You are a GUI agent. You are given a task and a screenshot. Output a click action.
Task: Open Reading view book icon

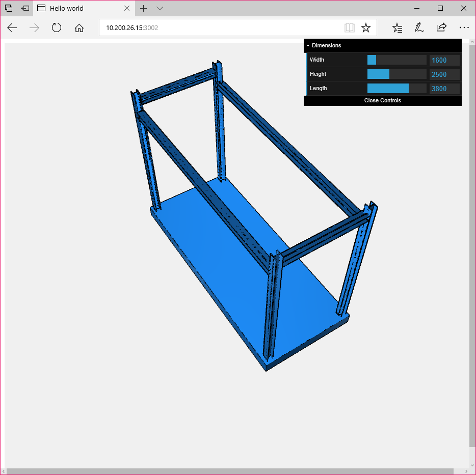[x=349, y=28]
